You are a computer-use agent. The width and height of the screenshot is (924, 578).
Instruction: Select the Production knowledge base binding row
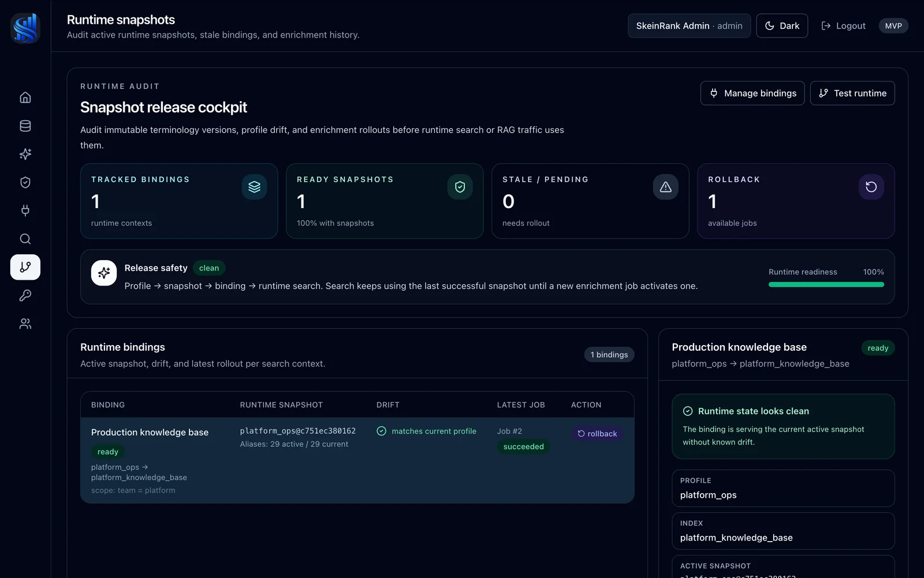(357, 460)
